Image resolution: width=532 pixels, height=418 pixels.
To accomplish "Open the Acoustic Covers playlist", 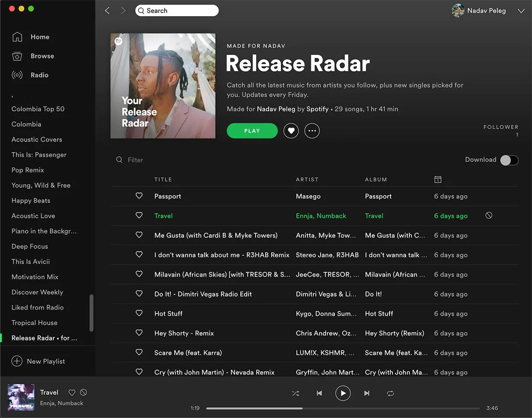I will pos(37,140).
